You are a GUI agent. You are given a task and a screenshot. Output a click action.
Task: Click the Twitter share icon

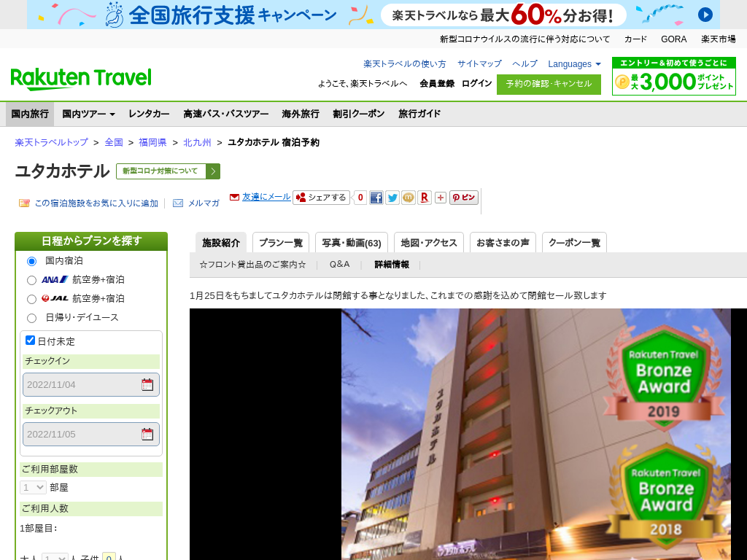click(x=392, y=198)
